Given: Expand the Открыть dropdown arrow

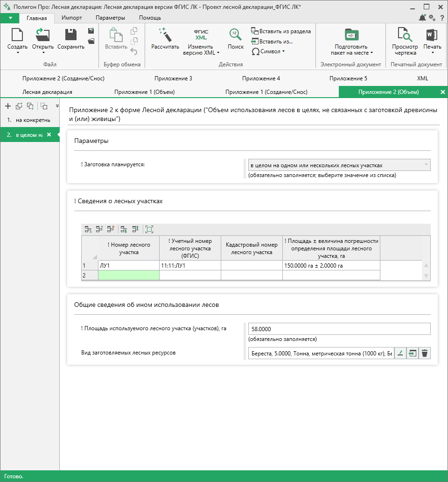Looking at the screenshot, I should point(43,53).
